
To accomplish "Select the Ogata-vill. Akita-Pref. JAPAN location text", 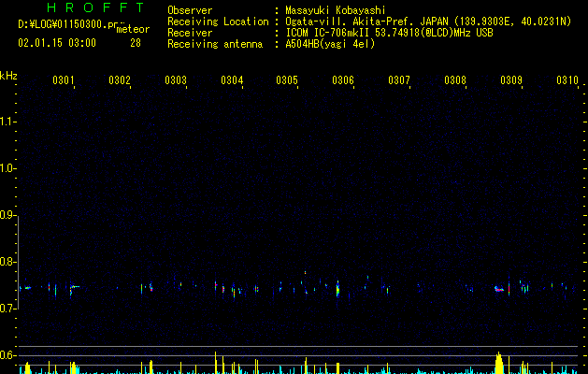I will click(x=367, y=22).
